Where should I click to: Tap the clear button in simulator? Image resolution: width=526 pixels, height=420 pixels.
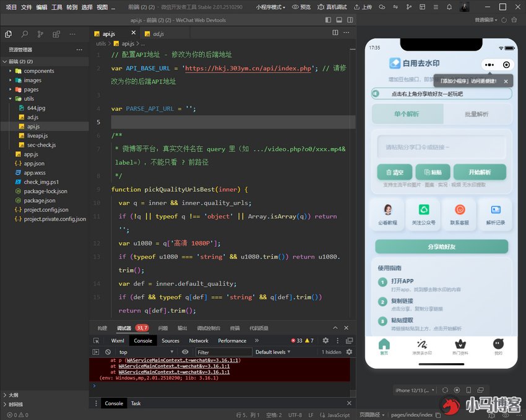395,173
